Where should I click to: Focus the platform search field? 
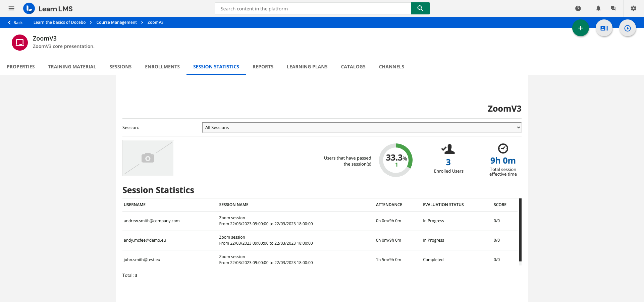(x=313, y=8)
